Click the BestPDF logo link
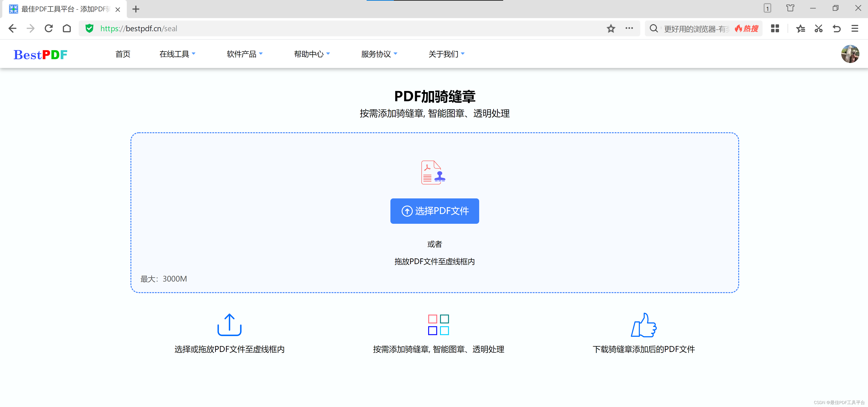 click(x=41, y=54)
